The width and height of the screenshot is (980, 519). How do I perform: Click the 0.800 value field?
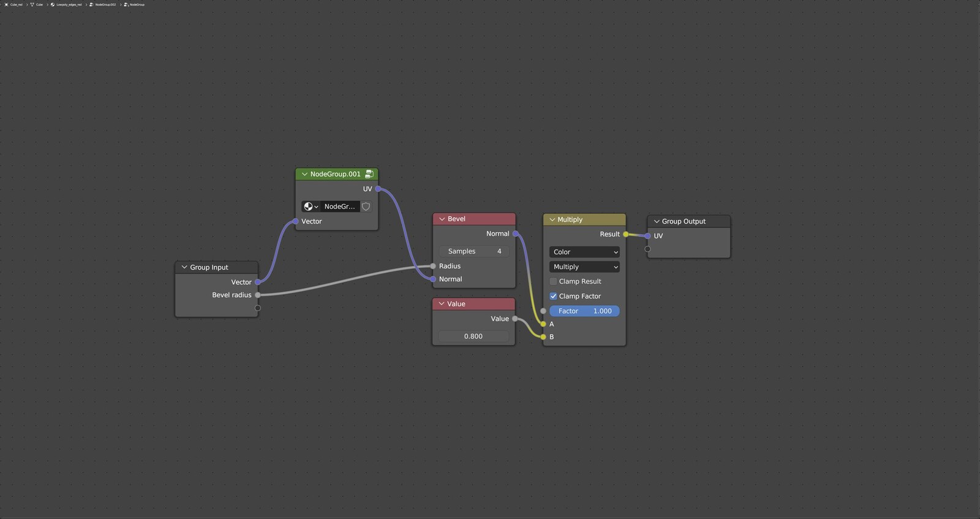(474, 336)
